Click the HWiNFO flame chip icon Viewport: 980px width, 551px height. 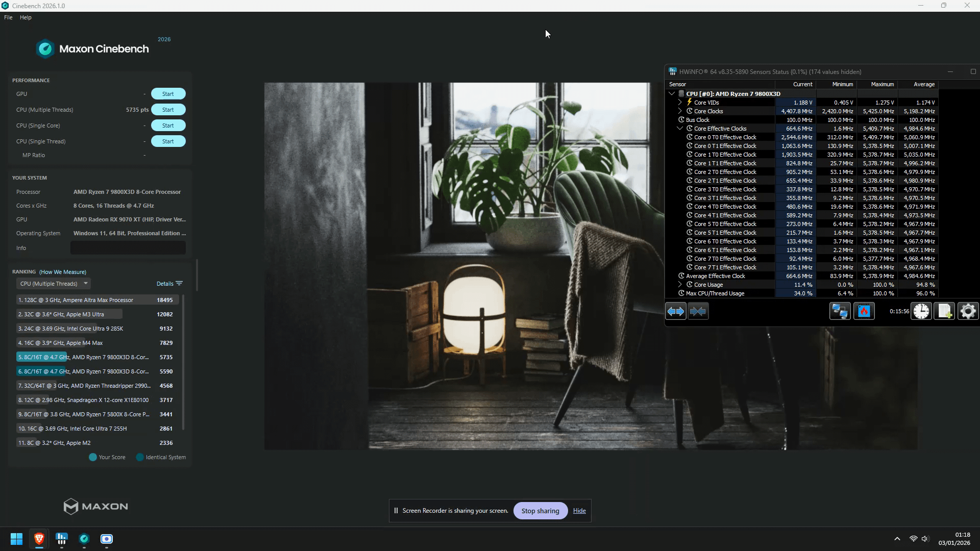[x=864, y=311]
